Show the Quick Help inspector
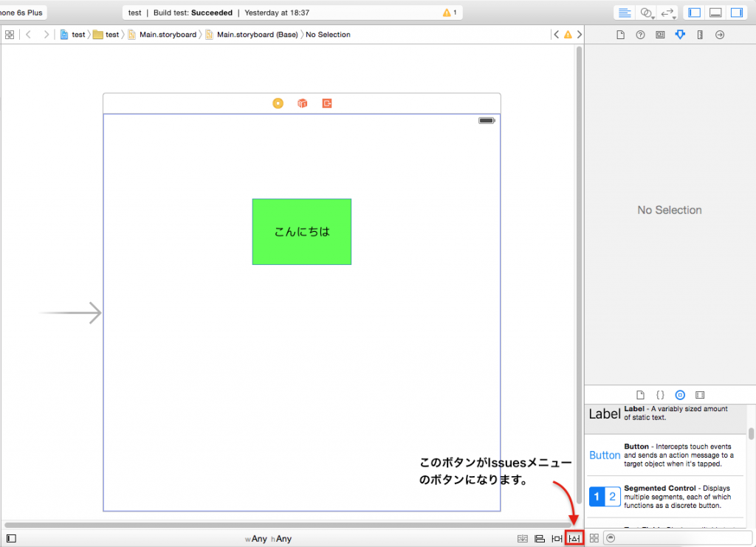756x547 pixels. click(640, 35)
